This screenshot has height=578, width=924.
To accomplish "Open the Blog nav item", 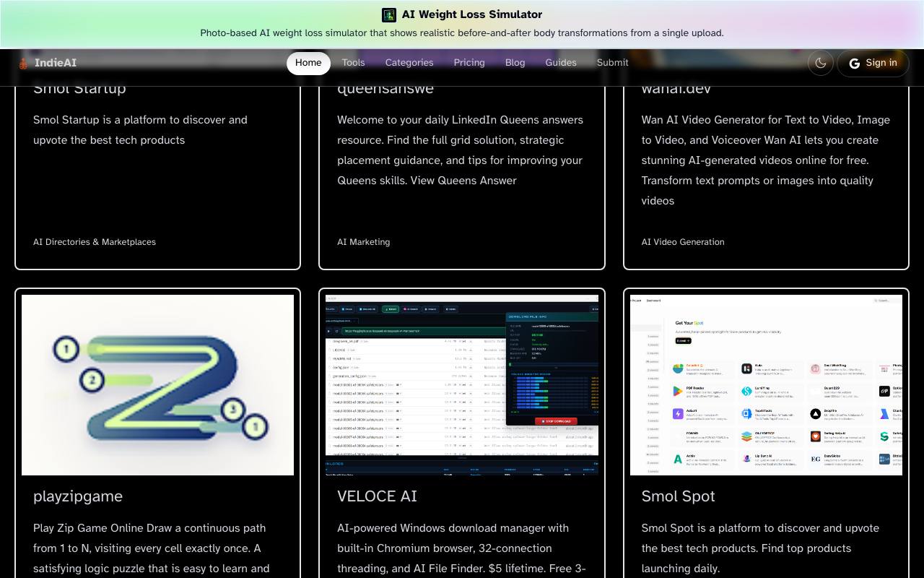I will (515, 63).
